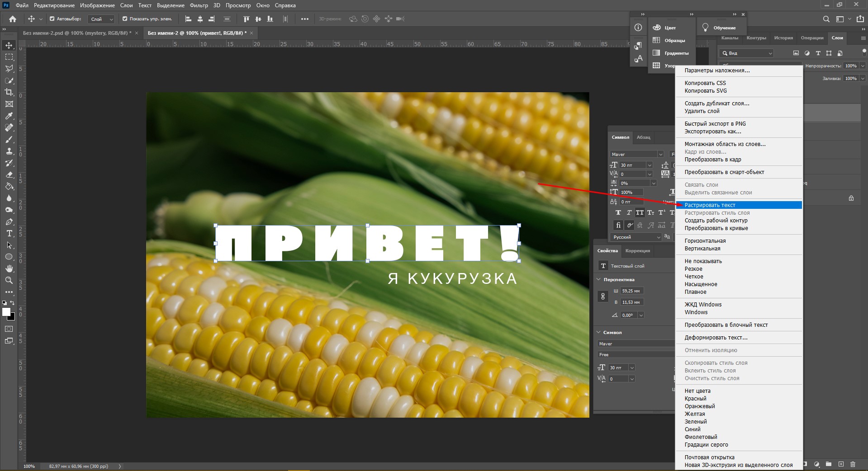Image resolution: width=868 pixels, height=471 pixels.
Task: Choose Растрировать текст from context menu
Action: click(x=710, y=205)
